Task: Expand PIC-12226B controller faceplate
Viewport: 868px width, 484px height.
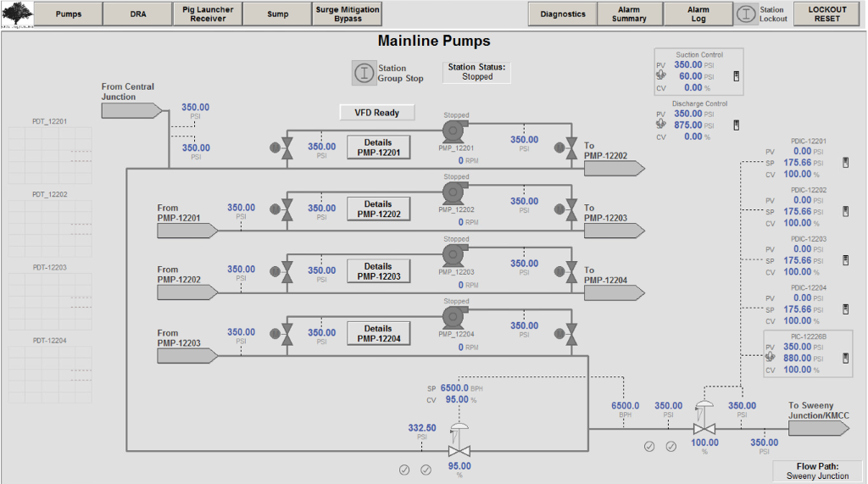Action: point(845,358)
